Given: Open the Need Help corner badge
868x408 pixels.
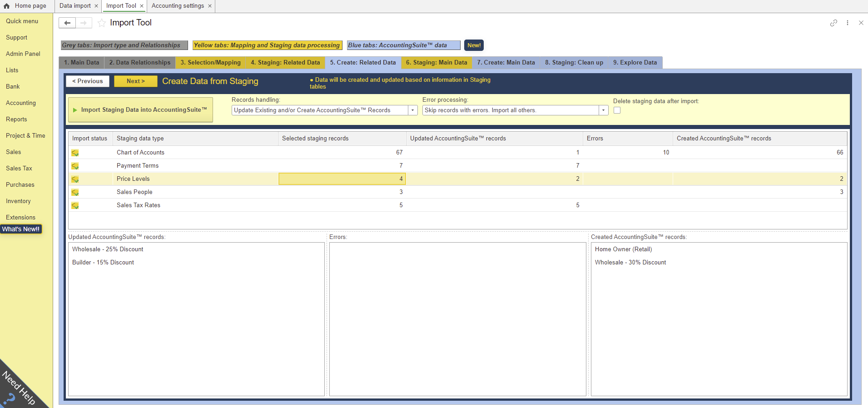Looking at the screenshot, I should 18,388.
